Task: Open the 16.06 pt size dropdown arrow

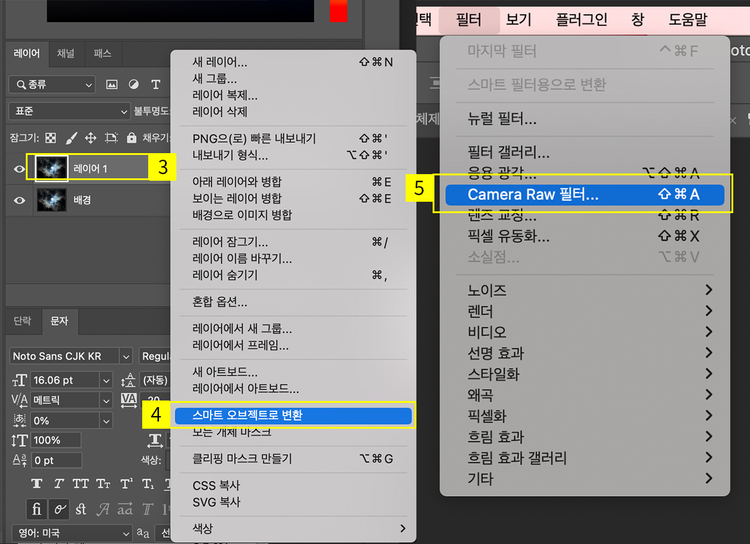Action: click(106, 380)
